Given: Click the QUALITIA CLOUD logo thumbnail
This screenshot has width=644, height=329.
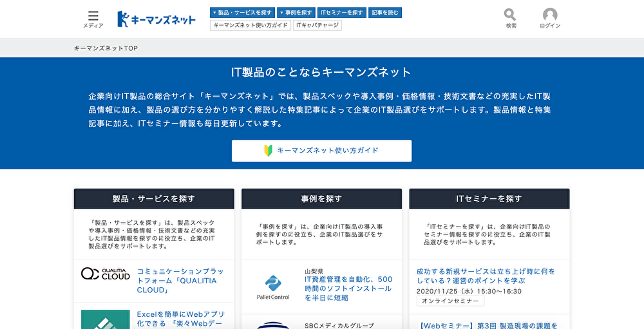Looking at the screenshot, I should (106, 274).
